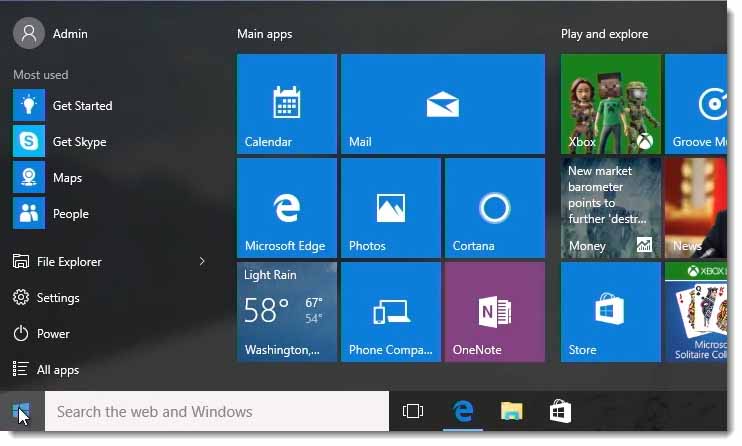Open the Store tile
Screen dimensions: 742x446
610,312
